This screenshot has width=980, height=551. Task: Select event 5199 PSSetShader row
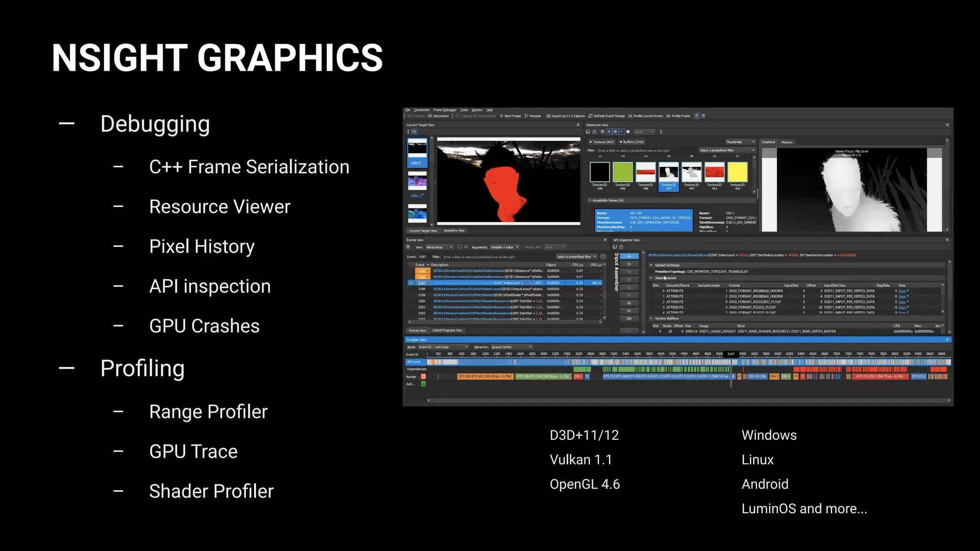[505, 295]
